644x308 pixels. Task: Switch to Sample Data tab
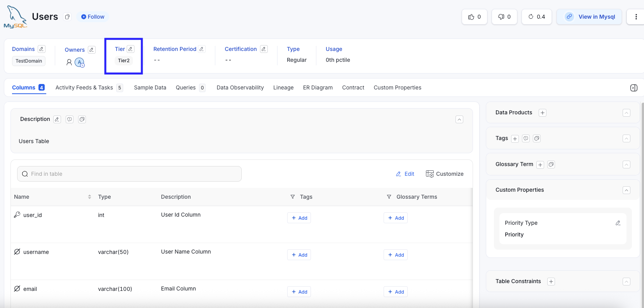pyautogui.click(x=150, y=87)
